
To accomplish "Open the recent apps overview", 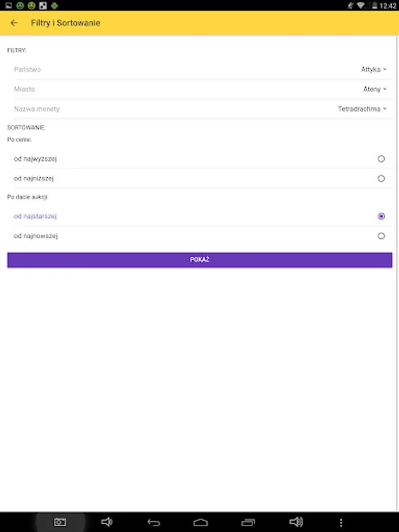I will (248, 522).
